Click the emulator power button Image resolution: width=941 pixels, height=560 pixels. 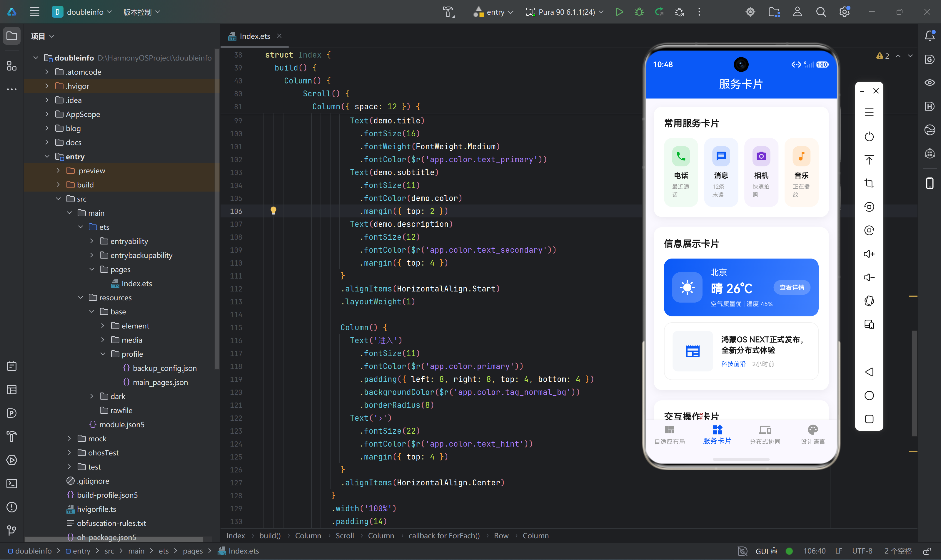[x=869, y=136]
